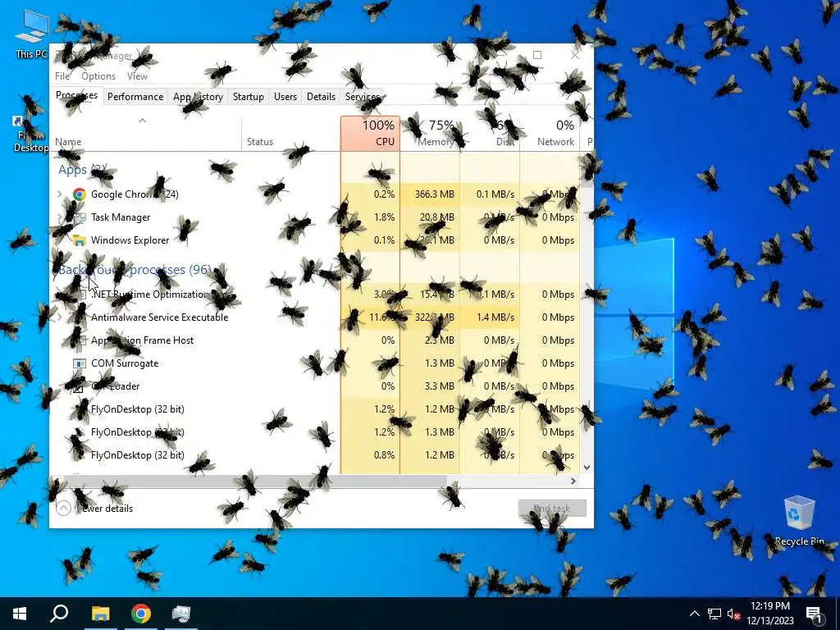Click horizontal scrollbar right arrow

(x=573, y=481)
